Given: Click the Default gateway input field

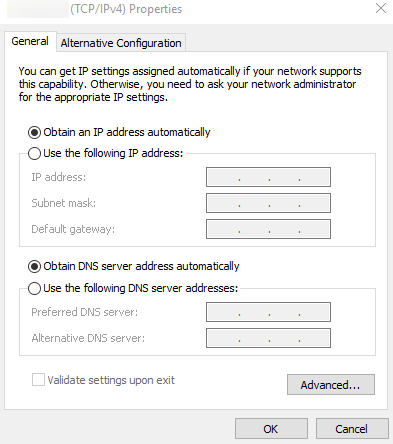Looking at the screenshot, I should coord(268,229).
